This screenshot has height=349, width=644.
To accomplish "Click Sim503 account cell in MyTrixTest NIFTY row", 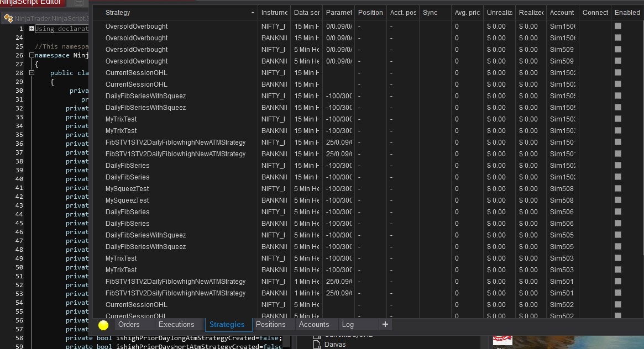I will [562, 258].
